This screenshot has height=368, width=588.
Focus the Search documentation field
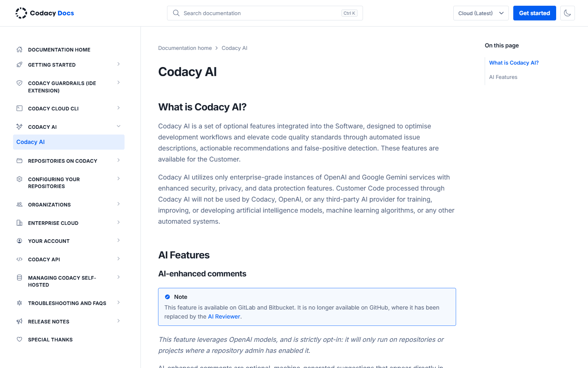click(x=265, y=13)
